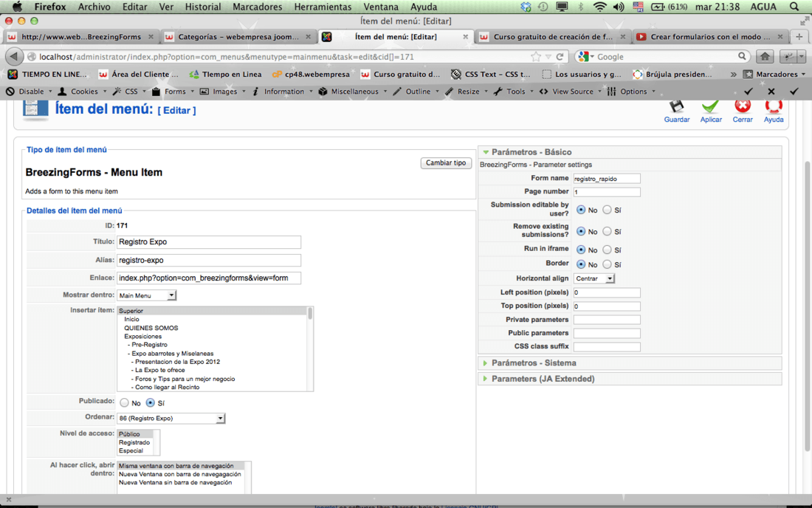Open the Options developer toolbar menu
Screen dimensions: 812x508
point(632,91)
